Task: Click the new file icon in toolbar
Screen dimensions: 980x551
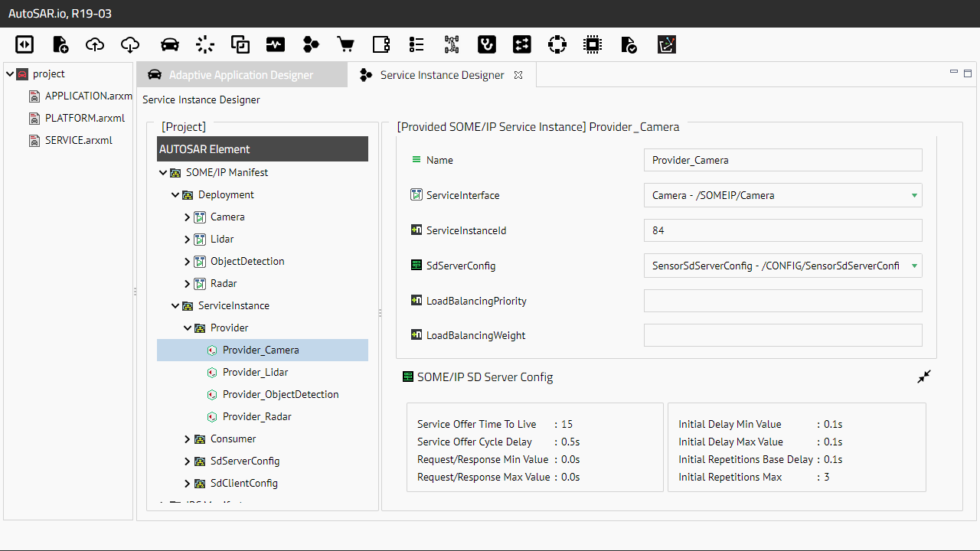Action: (60, 44)
